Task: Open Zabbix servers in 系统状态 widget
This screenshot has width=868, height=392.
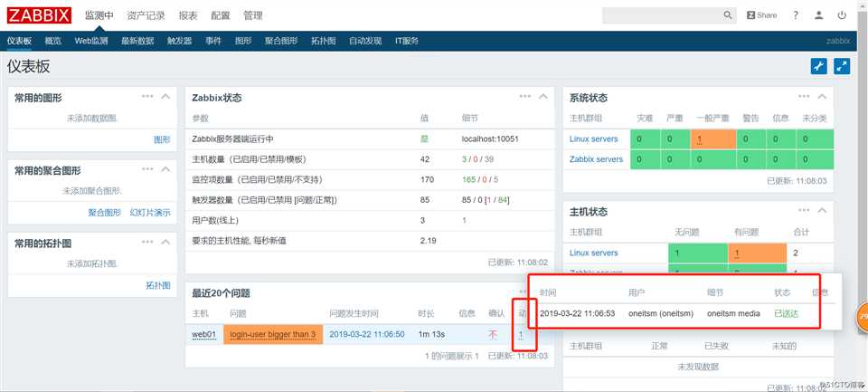Action: [596, 159]
